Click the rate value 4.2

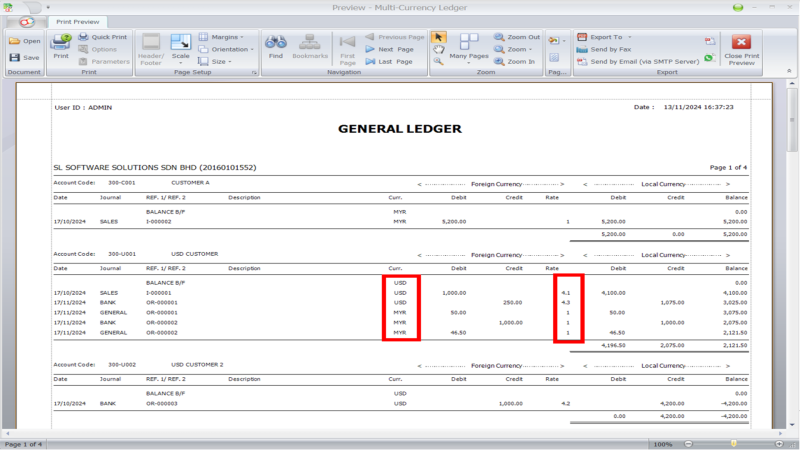tap(565, 404)
